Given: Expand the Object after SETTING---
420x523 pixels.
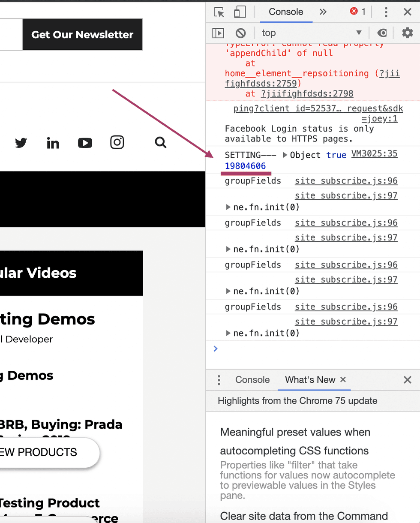Looking at the screenshot, I should coord(285,155).
